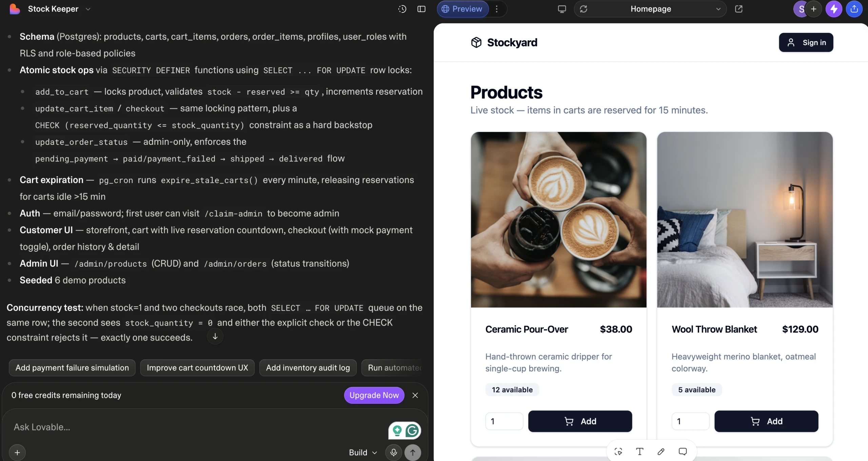868x461 pixels.
Task: Click the blue publish share icon
Action: point(854,9)
